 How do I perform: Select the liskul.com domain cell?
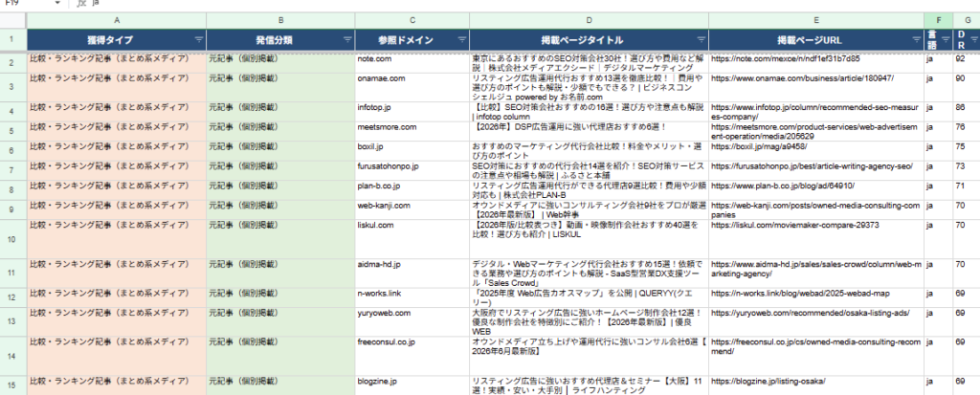(412, 239)
